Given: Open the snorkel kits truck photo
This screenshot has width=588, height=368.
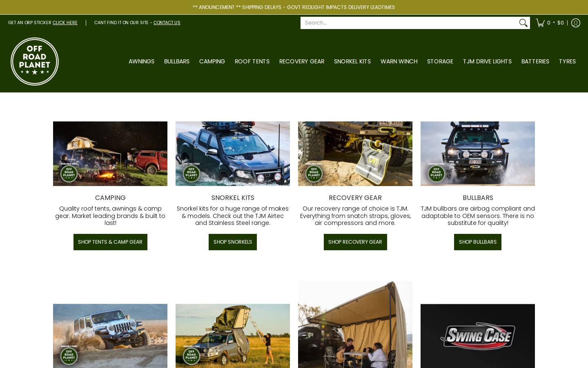Looking at the screenshot, I should [x=233, y=154].
